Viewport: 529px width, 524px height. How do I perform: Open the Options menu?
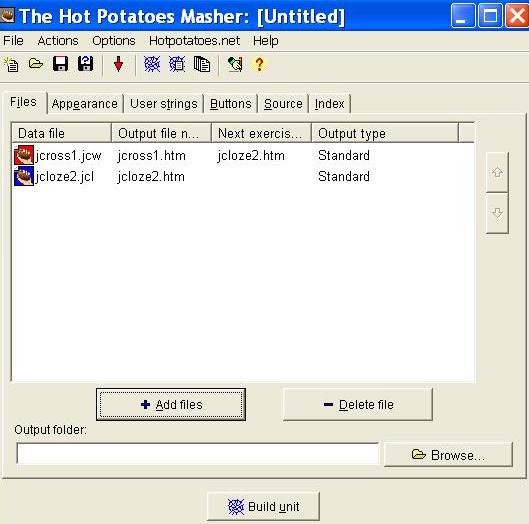114,41
